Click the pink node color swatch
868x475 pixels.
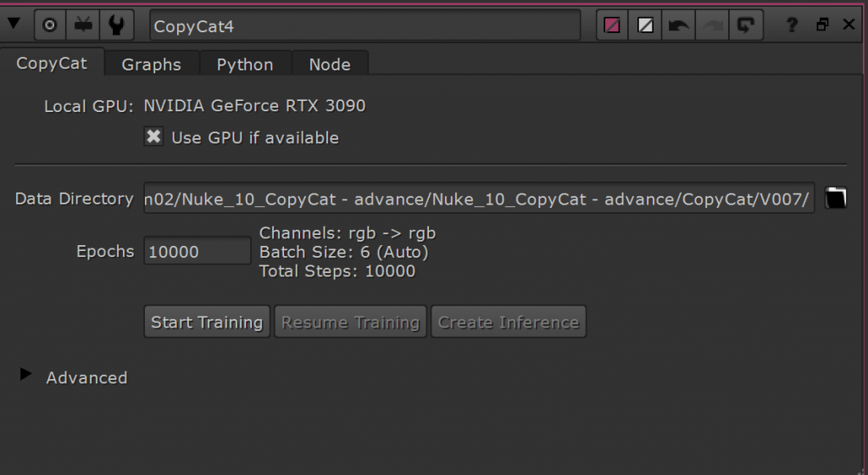click(x=612, y=25)
